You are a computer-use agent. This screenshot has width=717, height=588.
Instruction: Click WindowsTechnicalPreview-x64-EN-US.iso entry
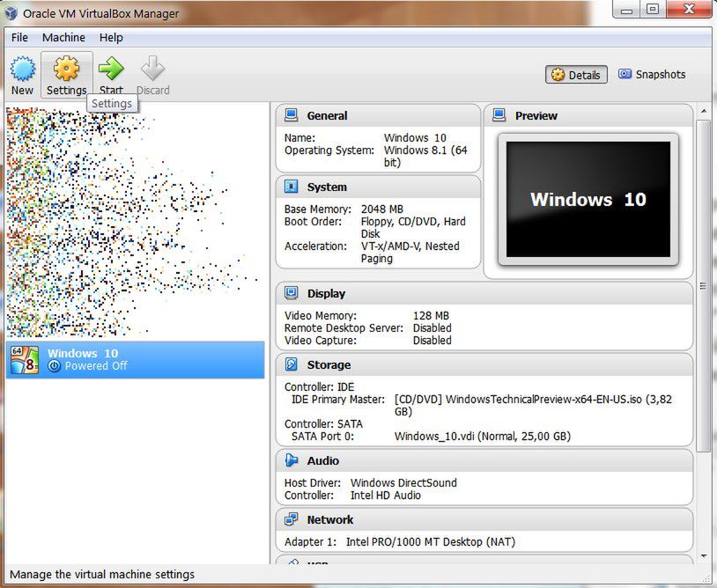pos(533,405)
